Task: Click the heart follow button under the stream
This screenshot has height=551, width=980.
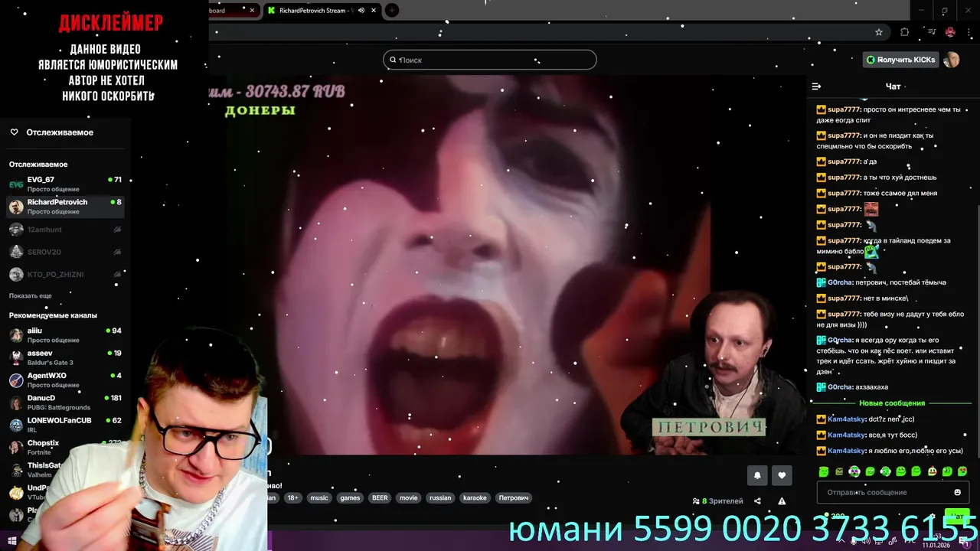Action: (782, 475)
